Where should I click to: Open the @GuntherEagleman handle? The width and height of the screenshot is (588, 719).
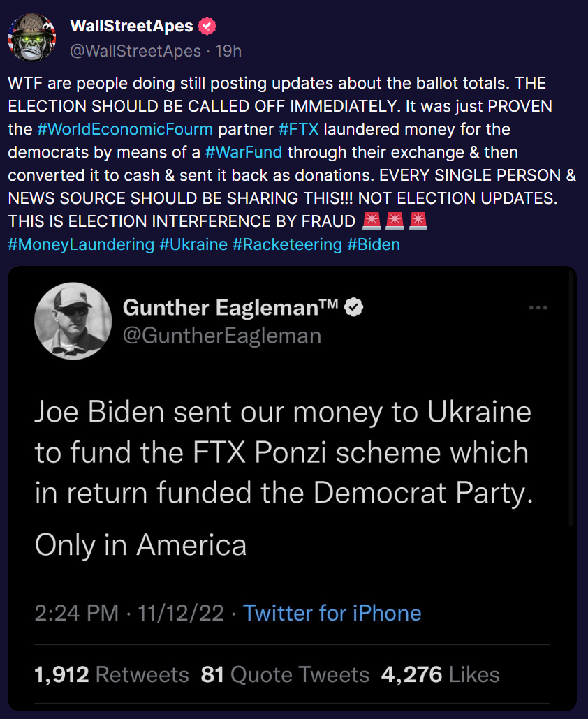[222, 336]
